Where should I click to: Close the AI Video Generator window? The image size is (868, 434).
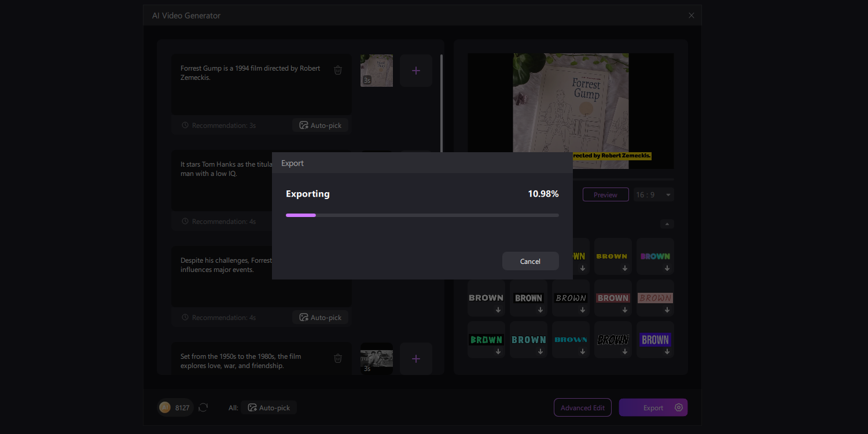tap(691, 16)
